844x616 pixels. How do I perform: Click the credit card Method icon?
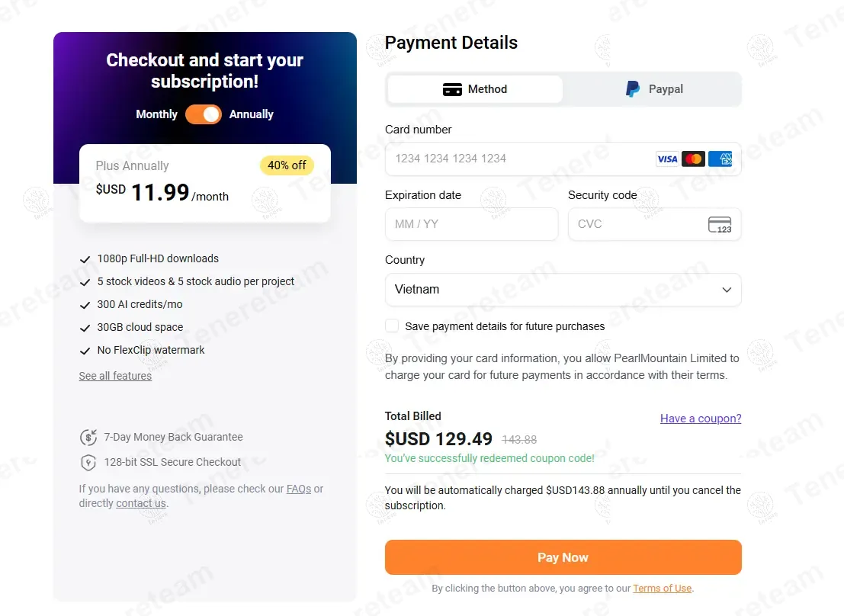[452, 89]
